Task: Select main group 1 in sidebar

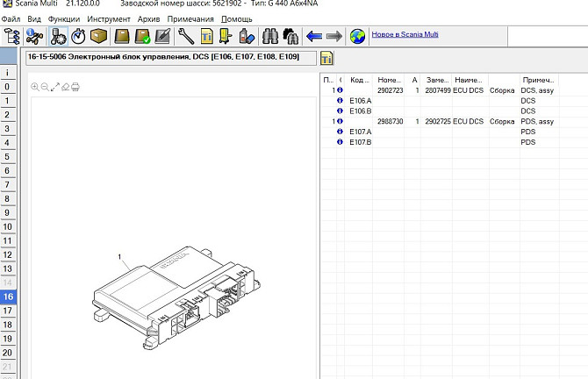Action: point(8,101)
